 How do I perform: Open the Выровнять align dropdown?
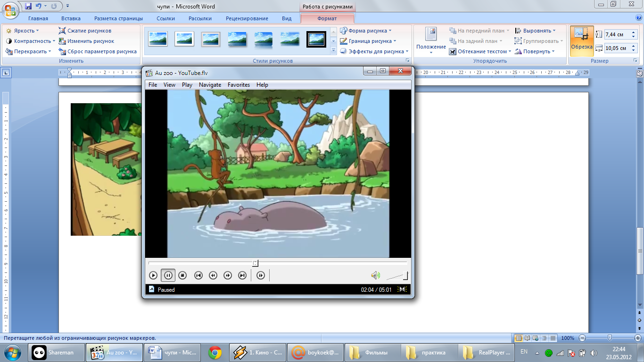535,31
